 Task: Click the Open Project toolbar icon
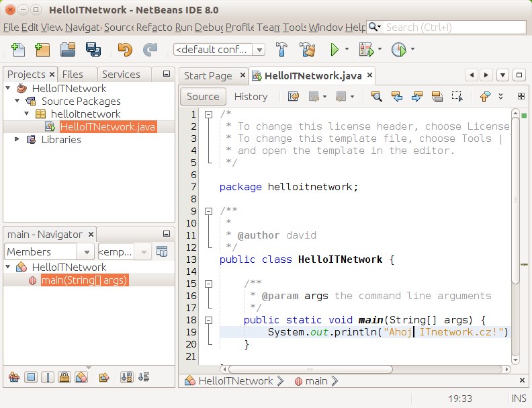(68, 50)
